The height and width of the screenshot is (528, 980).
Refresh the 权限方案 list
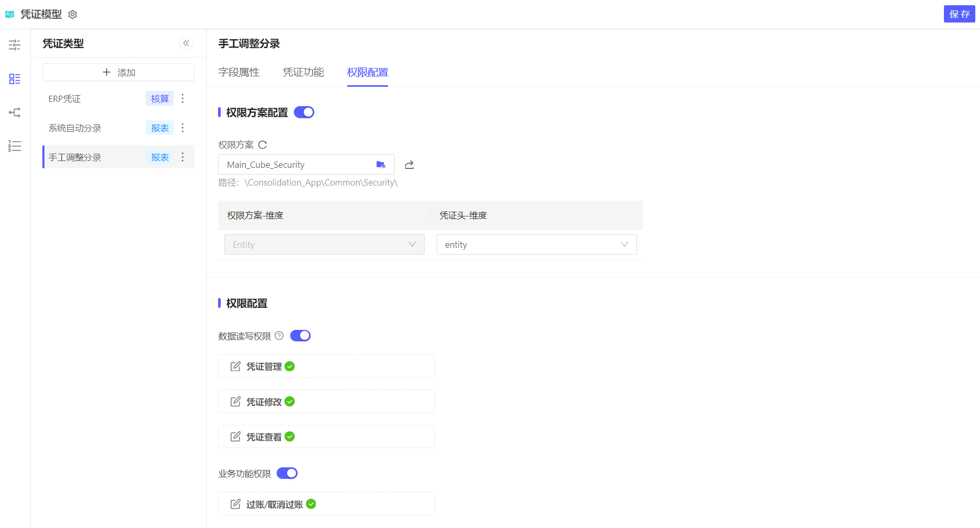[263, 145]
